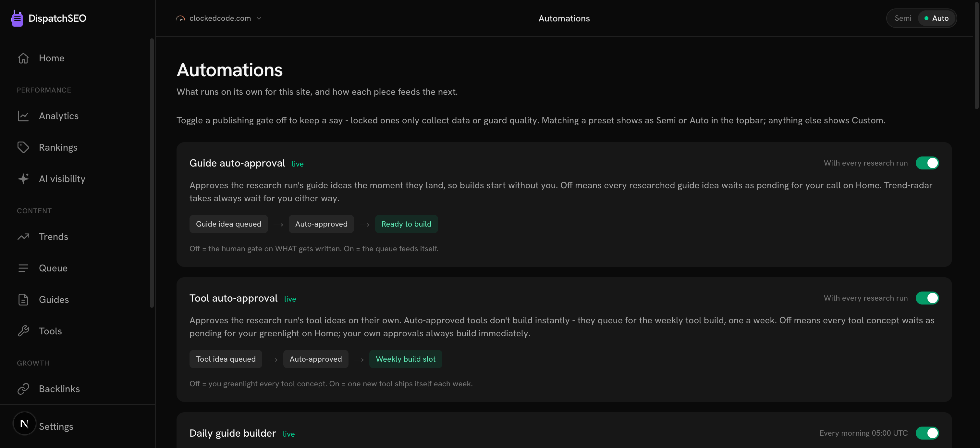The width and height of the screenshot is (980, 448).
Task: Click the Rankings tag icon
Action: (23, 147)
